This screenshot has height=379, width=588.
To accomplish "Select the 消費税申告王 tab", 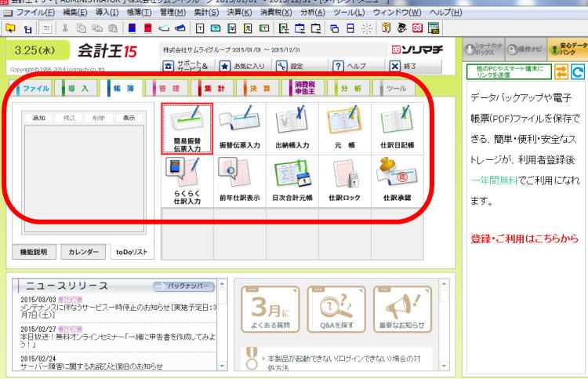I will click(305, 89).
